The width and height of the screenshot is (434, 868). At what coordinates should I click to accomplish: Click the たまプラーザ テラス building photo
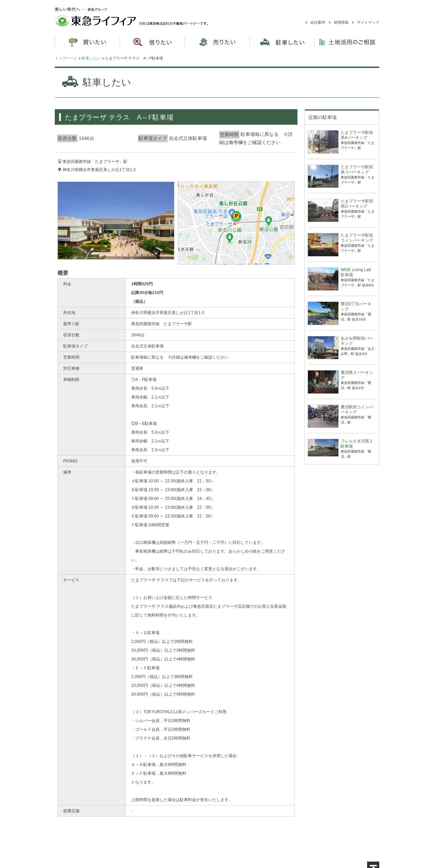(x=116, y=221)
